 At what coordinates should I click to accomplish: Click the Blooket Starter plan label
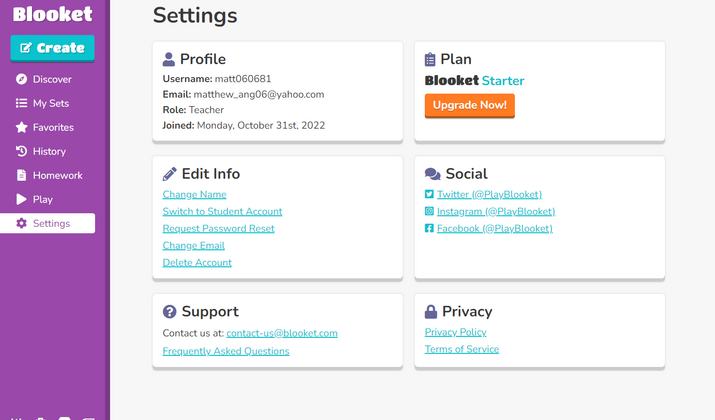click(x=474, y=81)
